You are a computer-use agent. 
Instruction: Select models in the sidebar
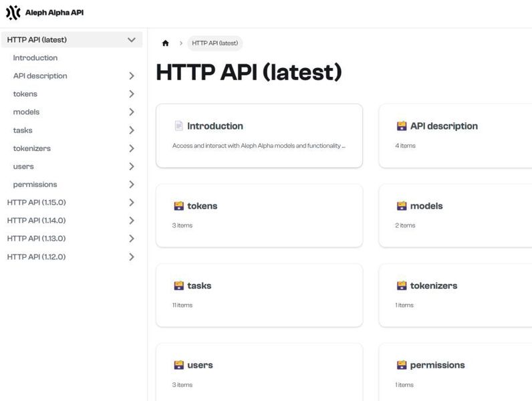click(26, 112)
